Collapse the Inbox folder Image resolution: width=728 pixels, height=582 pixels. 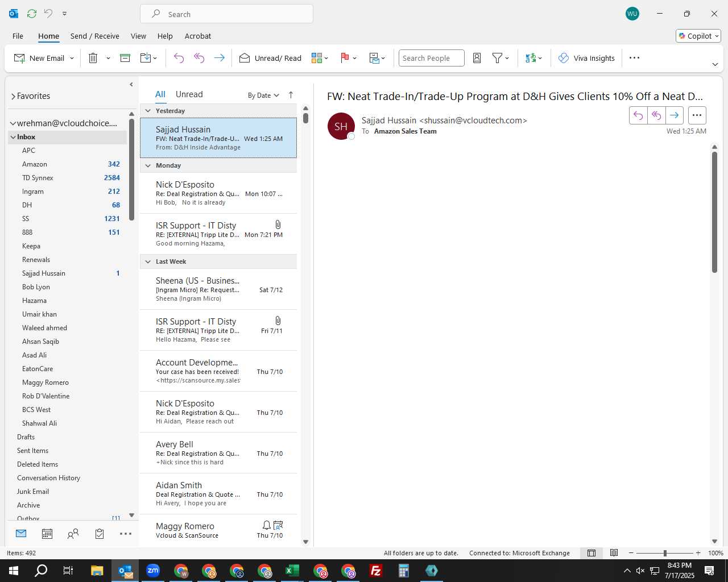[13, 137]
